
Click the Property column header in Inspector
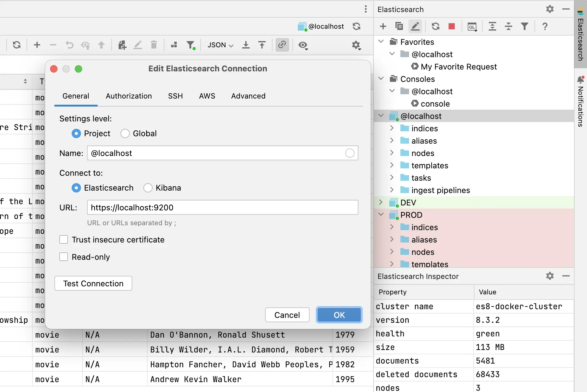(424, 292)
